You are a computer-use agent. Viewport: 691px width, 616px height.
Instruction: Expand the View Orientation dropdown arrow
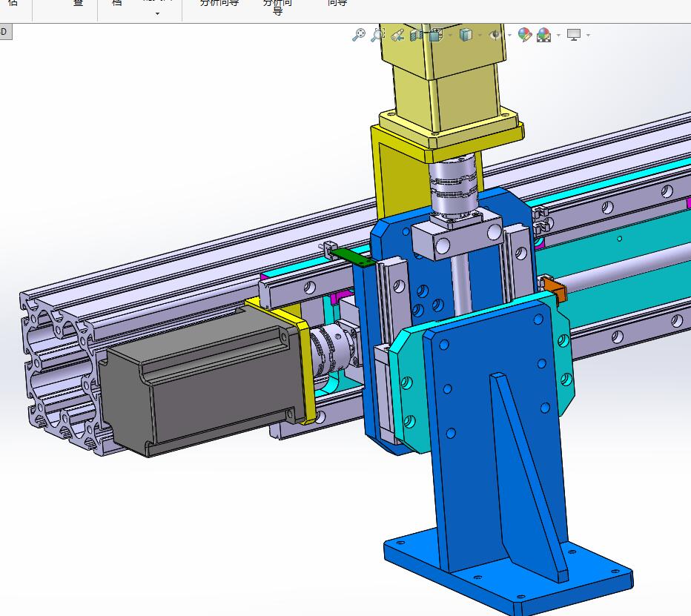(450, 36)
